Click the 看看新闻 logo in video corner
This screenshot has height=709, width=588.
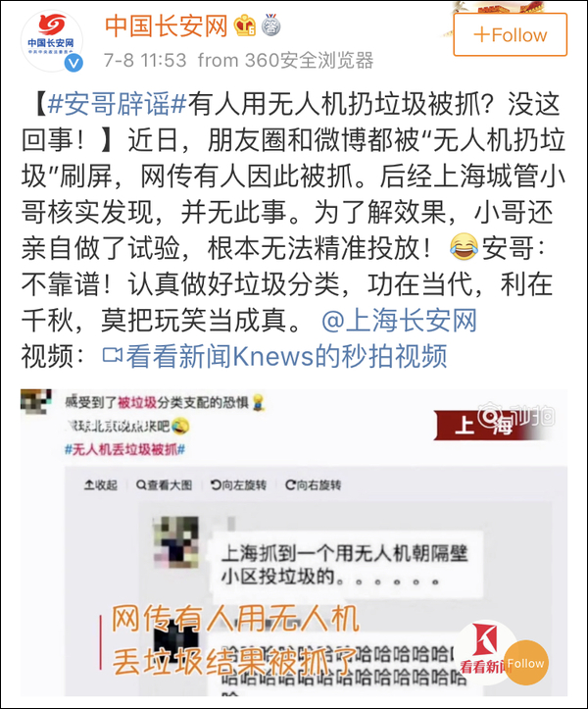tap(484, 648)
